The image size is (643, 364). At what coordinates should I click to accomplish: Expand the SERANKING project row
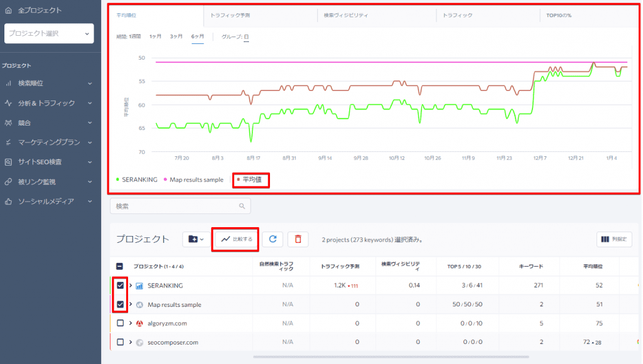point(131,286)
